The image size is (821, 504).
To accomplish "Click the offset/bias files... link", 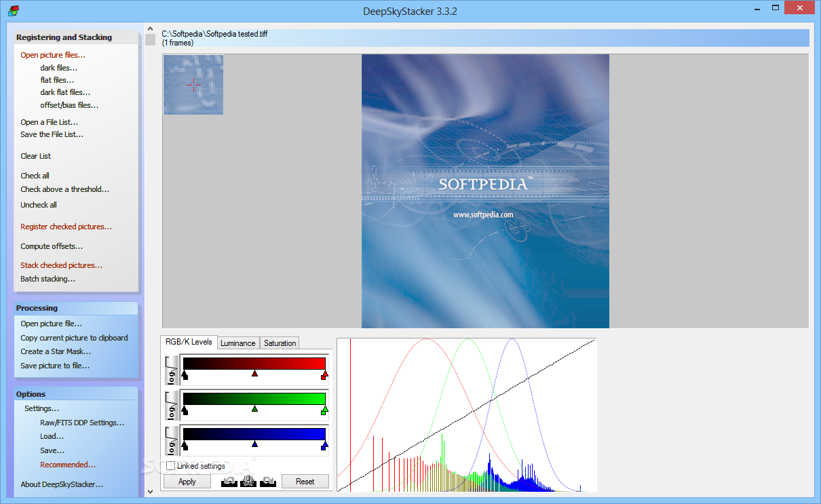I will click(69, 105).
